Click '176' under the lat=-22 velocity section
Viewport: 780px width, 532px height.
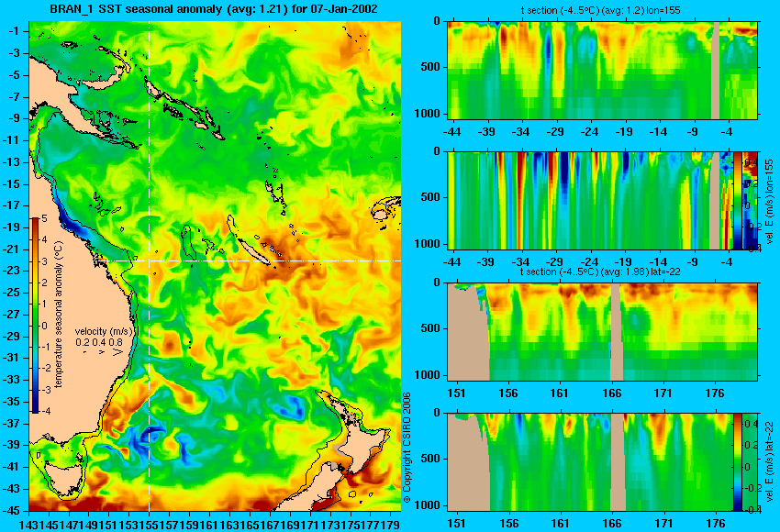(716, 524)
